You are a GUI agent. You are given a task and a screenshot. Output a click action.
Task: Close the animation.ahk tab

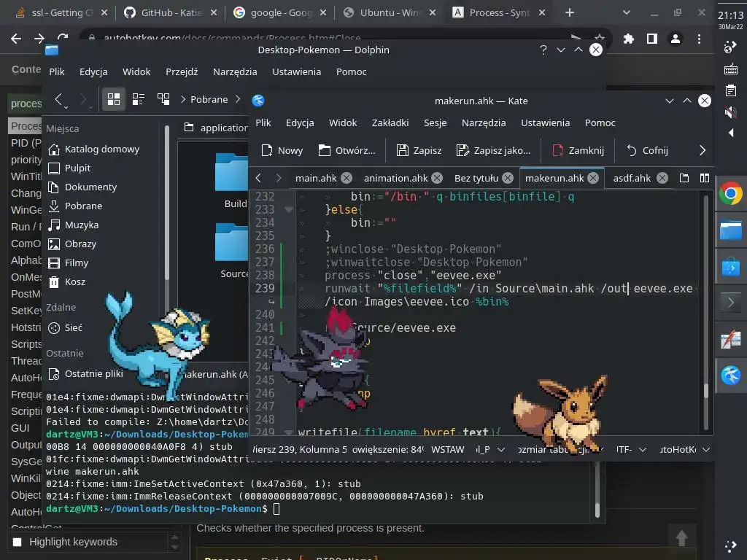pos(437,178)
